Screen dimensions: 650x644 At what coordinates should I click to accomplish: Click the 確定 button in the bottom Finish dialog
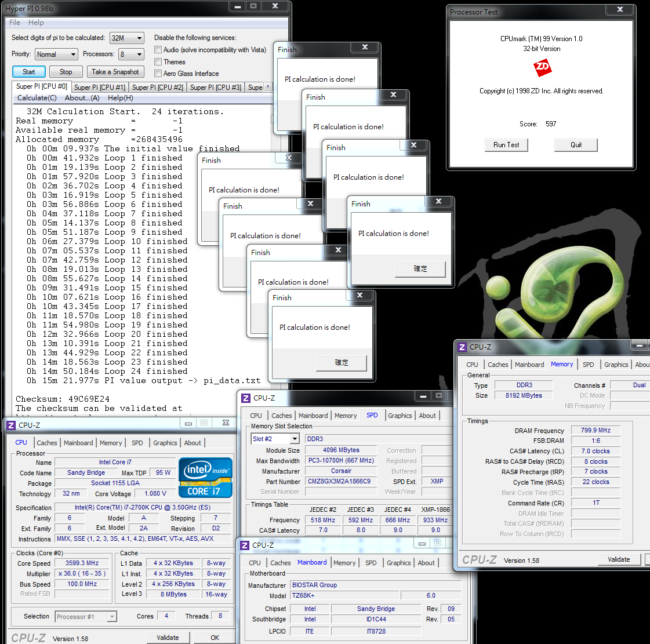[x=341, y=363]
